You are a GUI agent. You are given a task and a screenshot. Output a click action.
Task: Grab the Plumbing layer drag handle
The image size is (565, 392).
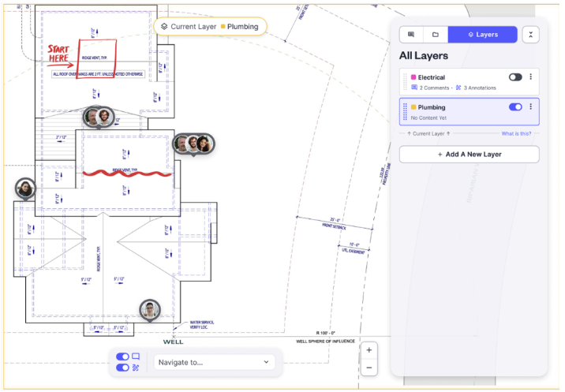(x=405, y=112)
